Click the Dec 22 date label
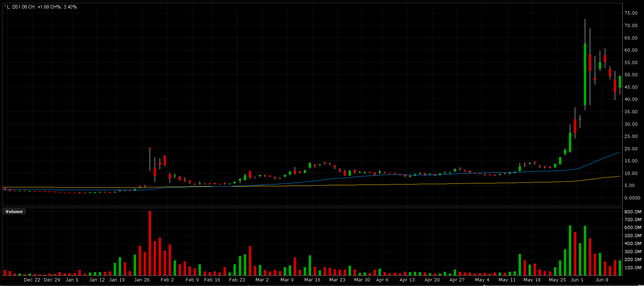 [32, 280]
